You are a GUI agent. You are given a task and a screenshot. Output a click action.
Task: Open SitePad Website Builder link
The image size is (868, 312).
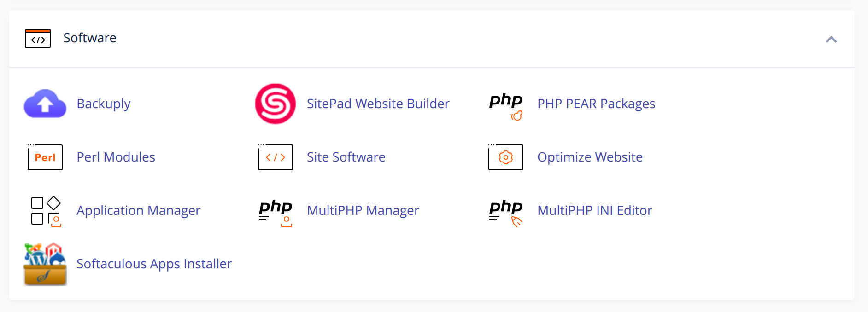(x=378, y=104)
